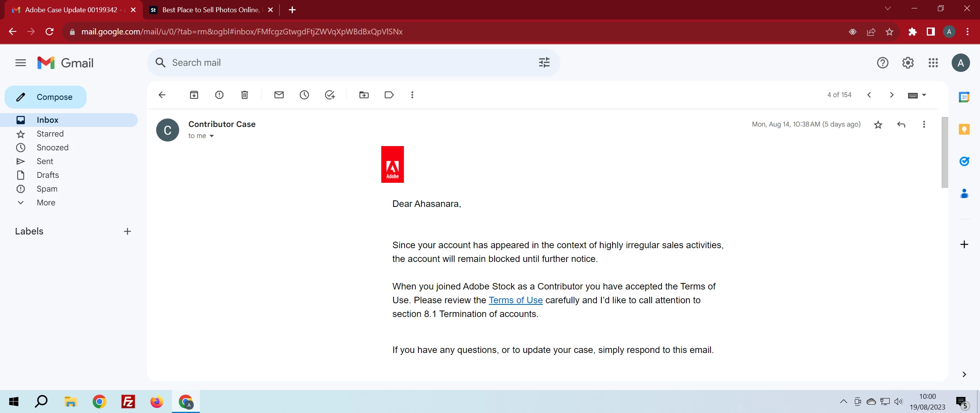Open the Move to folder icon

(364, 95)
